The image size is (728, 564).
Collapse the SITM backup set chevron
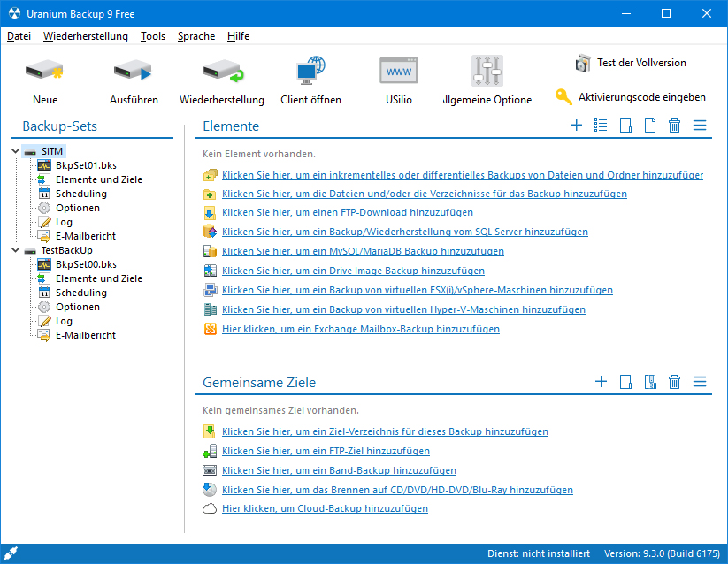pos(15,151)
